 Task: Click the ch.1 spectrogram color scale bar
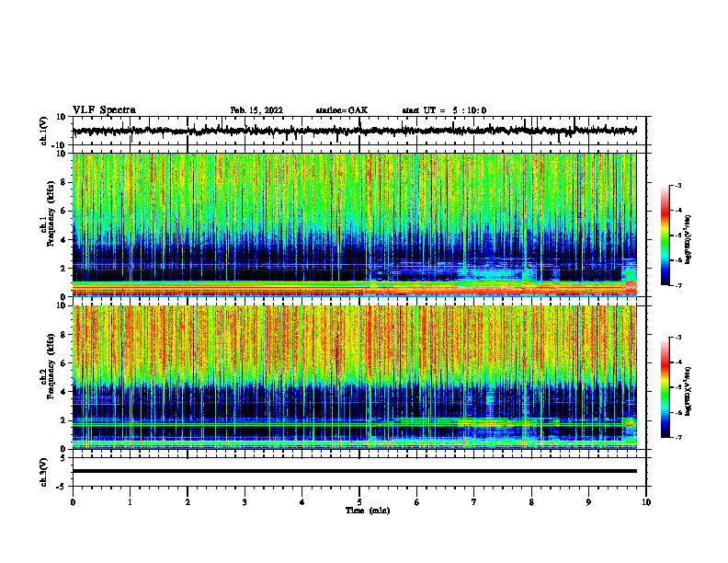(665, 236)
